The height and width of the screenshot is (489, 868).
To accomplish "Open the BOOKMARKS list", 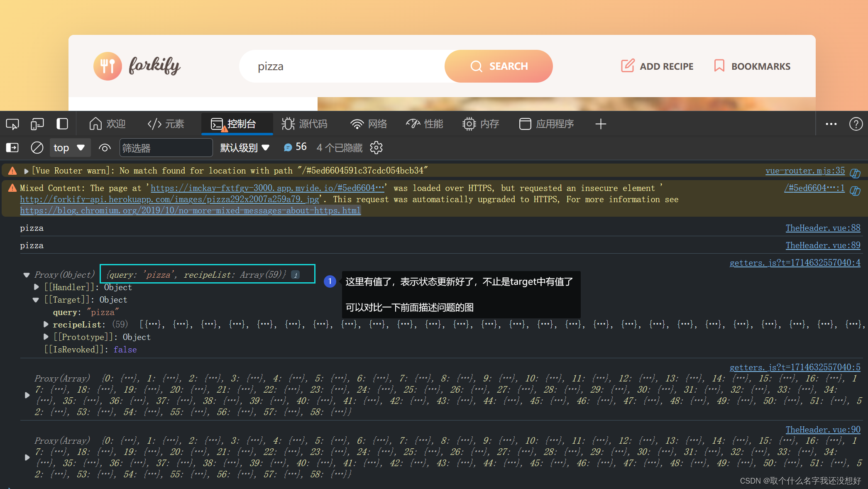I will tap(752, 66).
